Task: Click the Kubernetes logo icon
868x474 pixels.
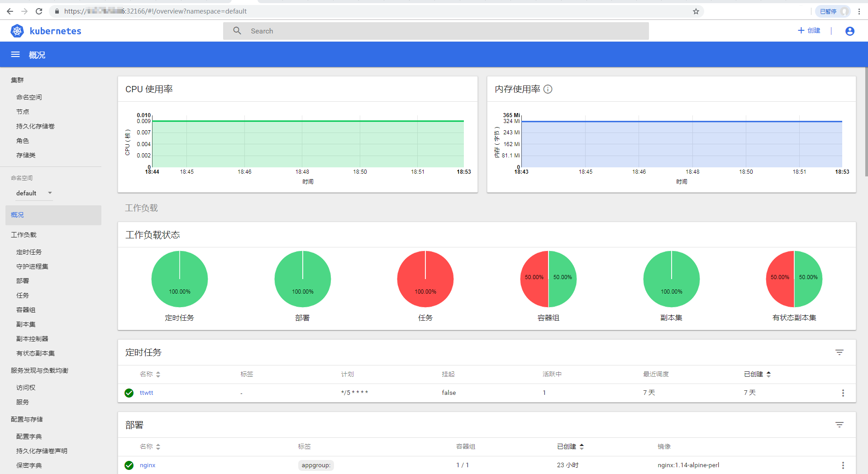Action: (x=17, y=31)
